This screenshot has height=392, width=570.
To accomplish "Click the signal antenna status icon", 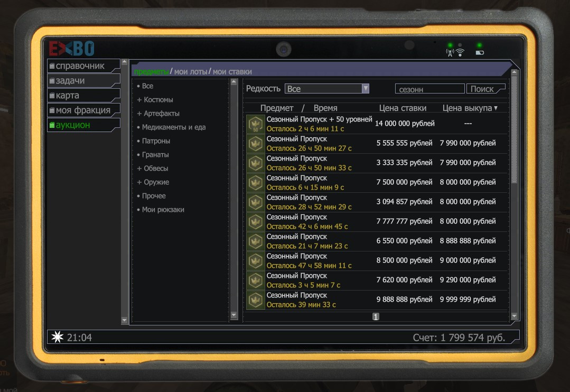I will pyautogui.click(x=450, y=53).
